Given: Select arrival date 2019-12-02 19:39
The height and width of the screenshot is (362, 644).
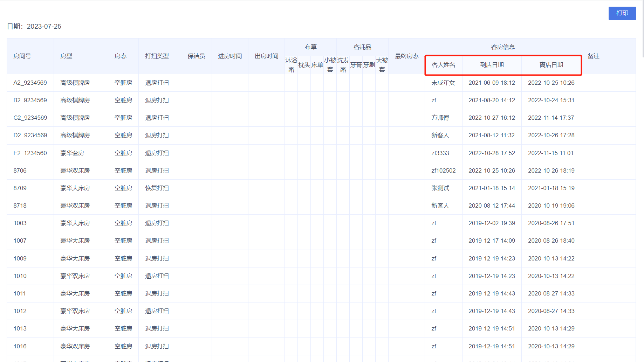Looking at the screenshot, I should [492, 223].
